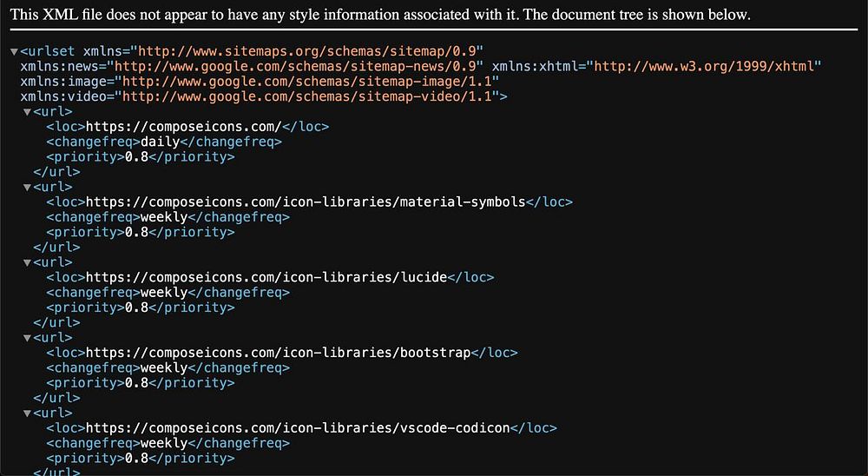Click the icon-libraries/bootstrap URL text

pos(278,353)
